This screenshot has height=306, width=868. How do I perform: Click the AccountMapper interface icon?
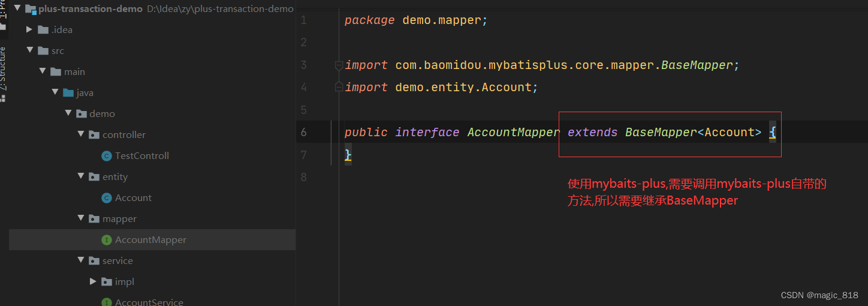[x=107, y=240]
